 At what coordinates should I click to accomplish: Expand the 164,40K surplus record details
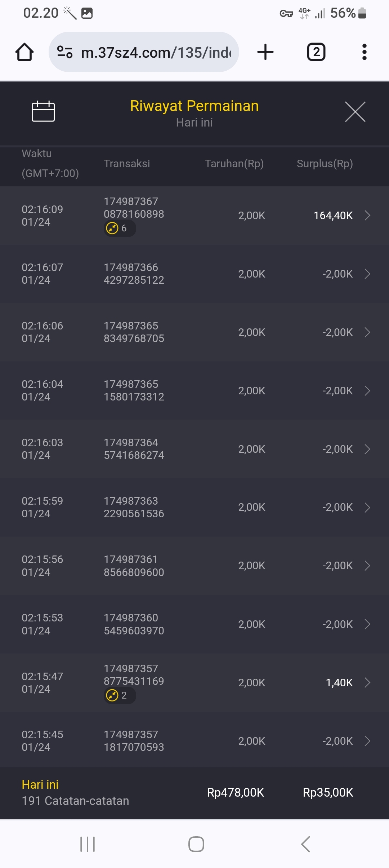point(367,216)
